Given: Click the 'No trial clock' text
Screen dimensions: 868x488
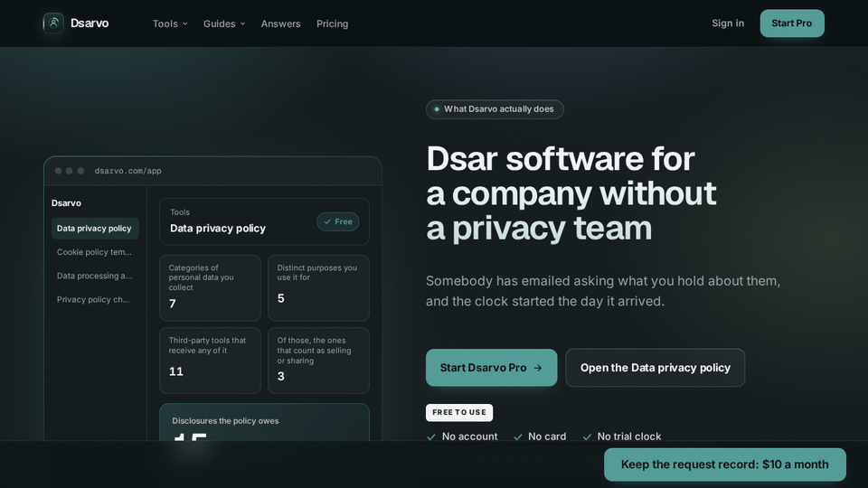Looking at the screenshot, I should click(x=629, y=436).
